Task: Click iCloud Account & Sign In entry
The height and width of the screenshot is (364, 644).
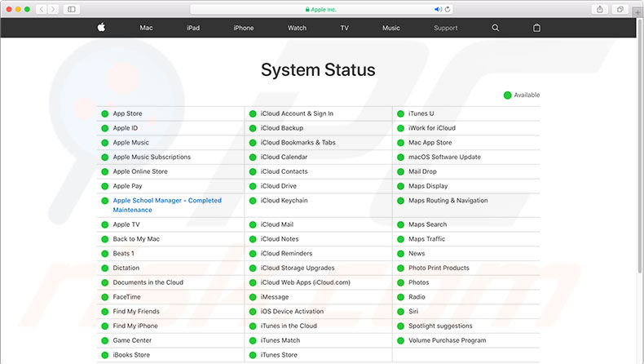Action: 297,113
